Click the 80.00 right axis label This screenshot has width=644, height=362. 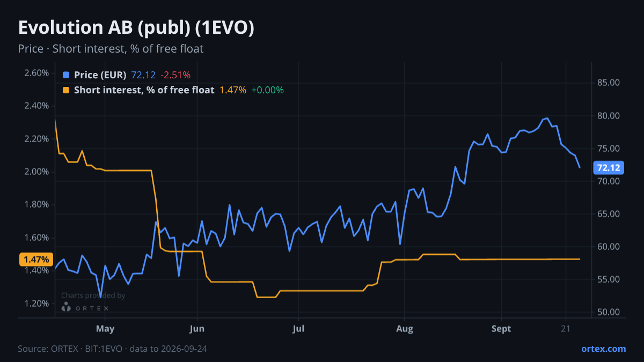tap(609, 116)
